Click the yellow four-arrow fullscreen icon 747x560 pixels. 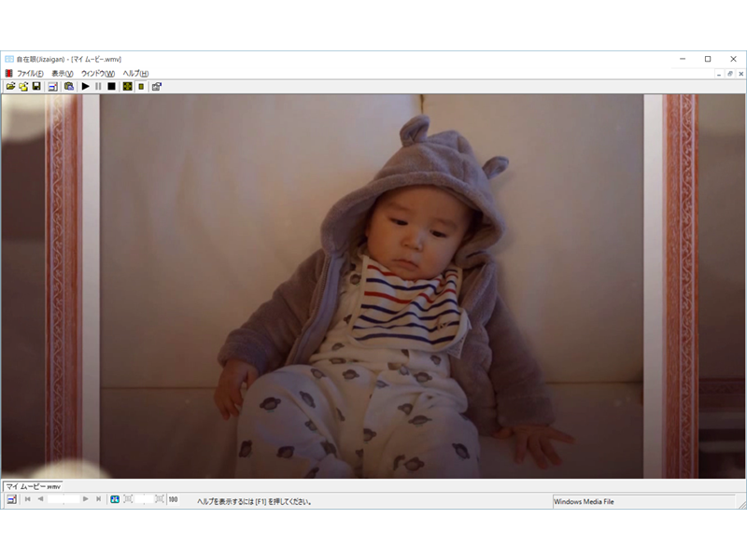tap(127, 86)
